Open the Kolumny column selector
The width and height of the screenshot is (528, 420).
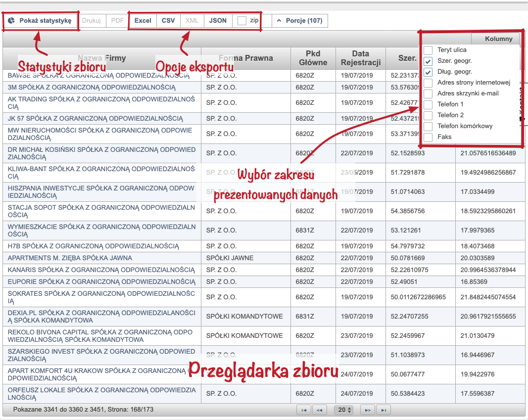coord(495,39)
